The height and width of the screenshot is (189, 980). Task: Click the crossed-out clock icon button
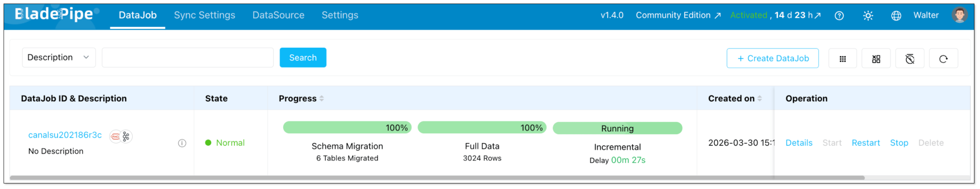(x=910, y=59)
